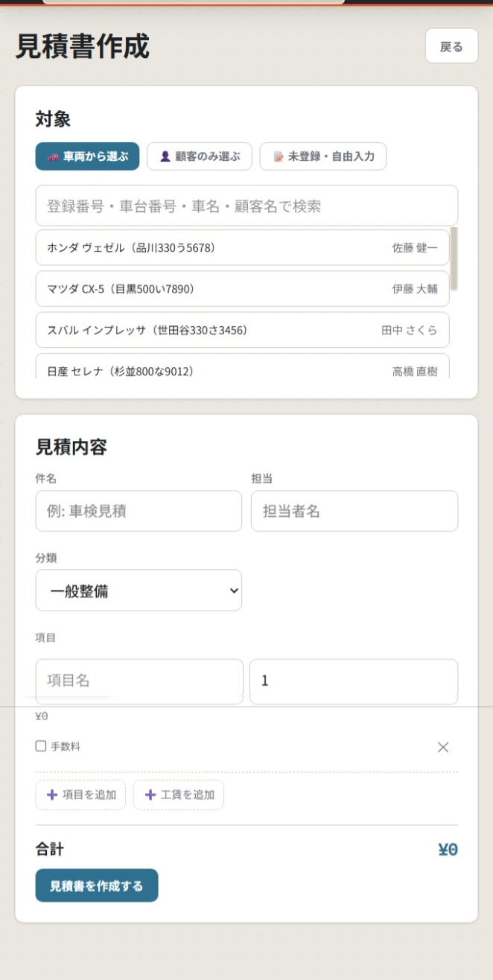Image resolution: width=493 pixels, height=980 pixels.
Task: Select ホンダ ヴェゼル from vehicle list
Action: (242, 248)
